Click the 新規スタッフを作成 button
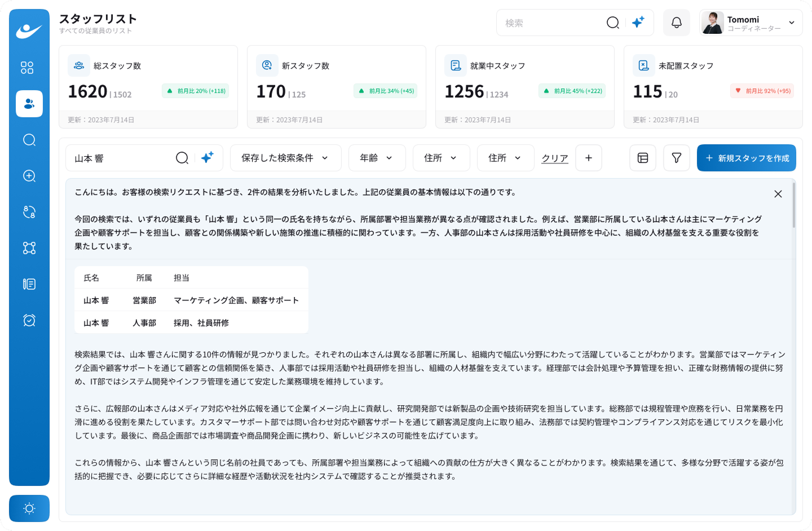812x531 pixels. pyautogui.click(x=746, y=158)
